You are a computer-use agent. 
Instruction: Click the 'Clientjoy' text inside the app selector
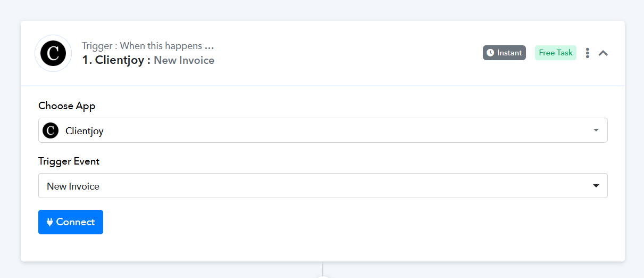point(85,131)
